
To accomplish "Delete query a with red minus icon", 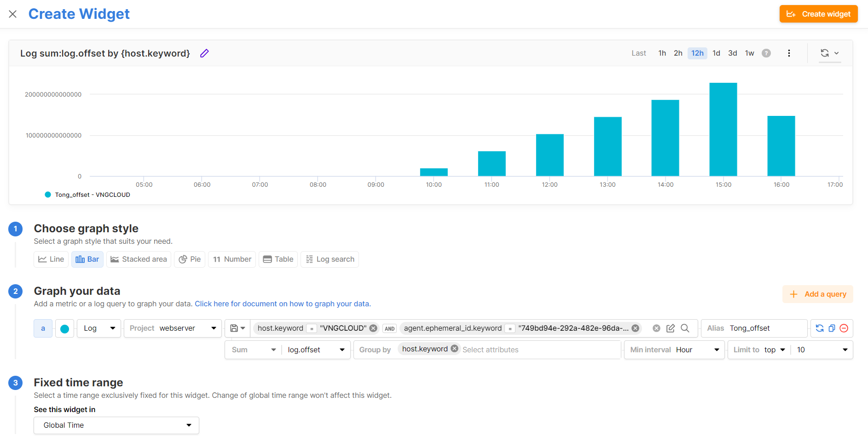I will [844, 328].
